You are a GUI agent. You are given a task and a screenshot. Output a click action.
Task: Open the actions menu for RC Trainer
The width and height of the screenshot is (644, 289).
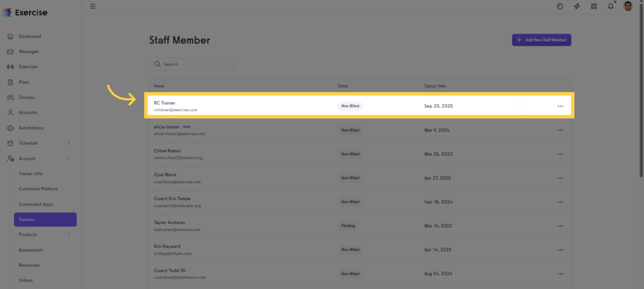pyautogui.click(x=561, y=106)
